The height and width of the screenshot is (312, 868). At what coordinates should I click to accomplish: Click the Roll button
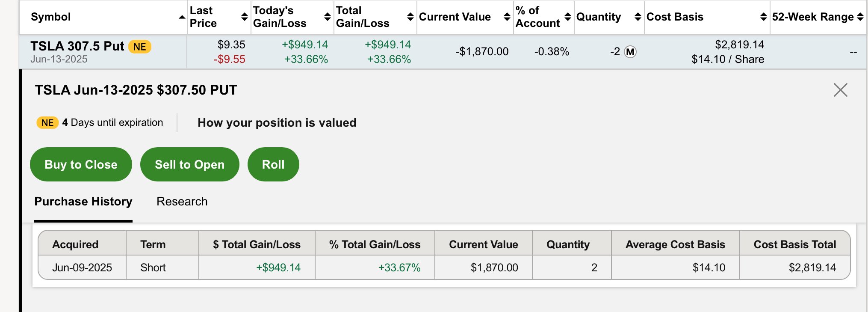click(x=273, y=164)
